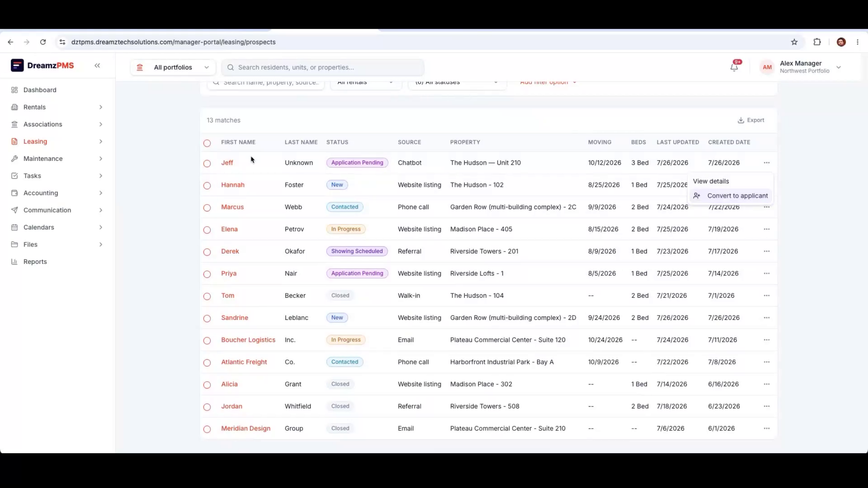
Task: Open row actions for Derek Okafor
Action: click(766, 251)
